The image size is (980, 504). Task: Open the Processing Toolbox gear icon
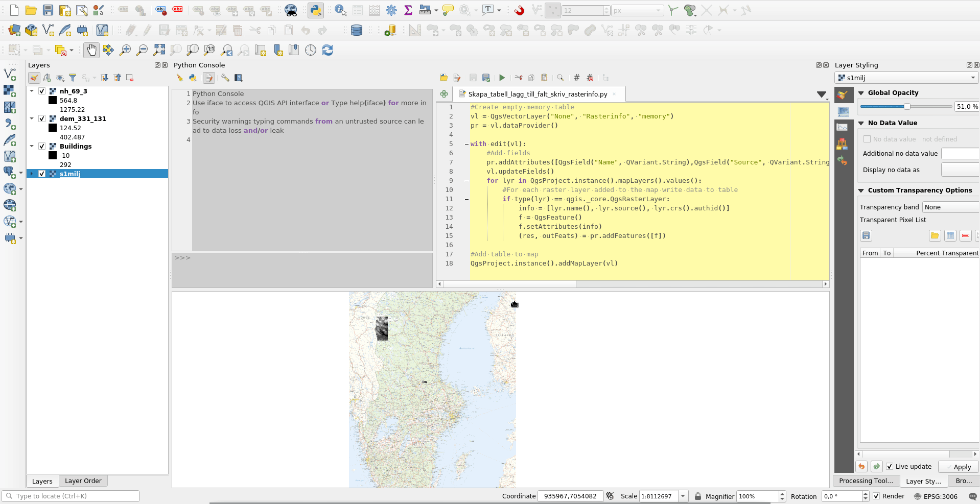(391, 10)
